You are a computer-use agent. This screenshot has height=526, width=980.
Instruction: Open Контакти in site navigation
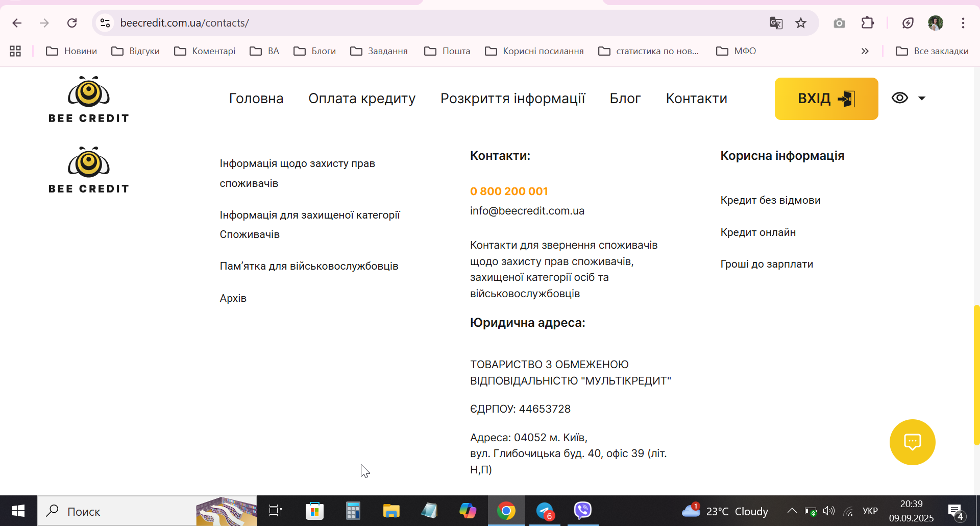[x=696, y=99]
